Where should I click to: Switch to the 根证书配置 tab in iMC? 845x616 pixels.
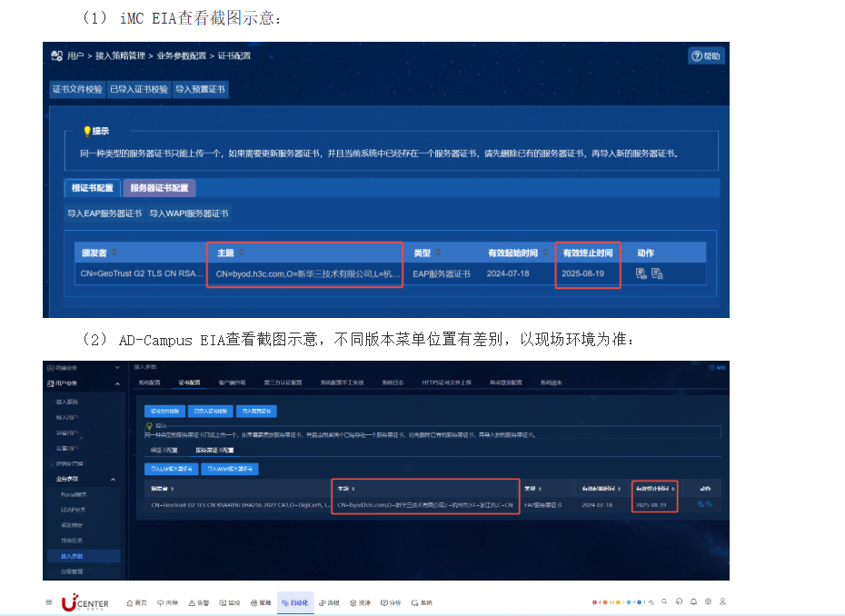coord(92,187)
